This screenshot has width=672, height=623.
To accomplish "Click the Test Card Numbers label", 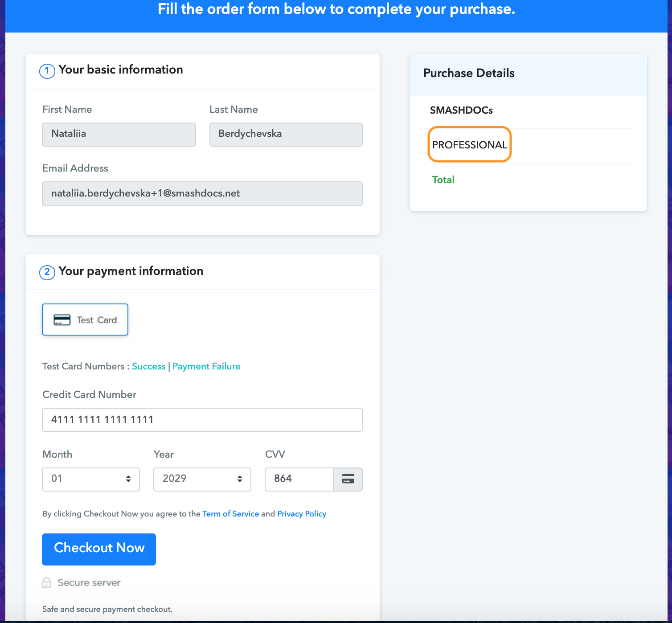I will pyautogui.click(x=86, y=366).
